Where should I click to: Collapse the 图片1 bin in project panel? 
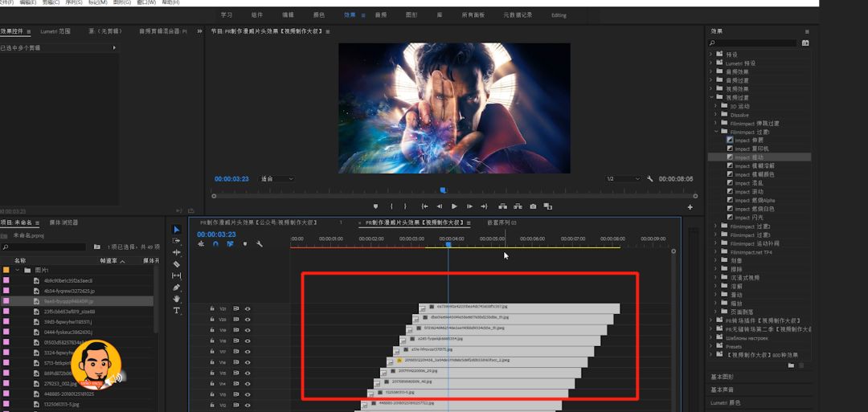coord(18,271)
